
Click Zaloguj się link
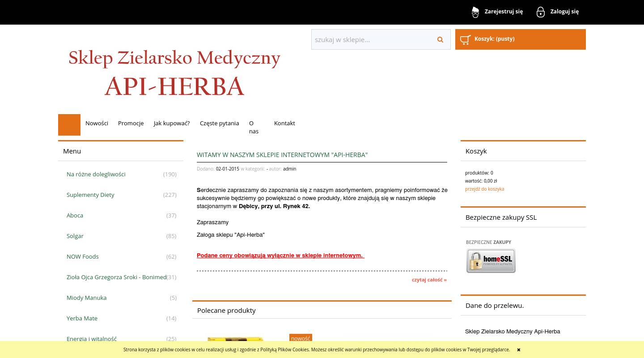coord(564,12)
